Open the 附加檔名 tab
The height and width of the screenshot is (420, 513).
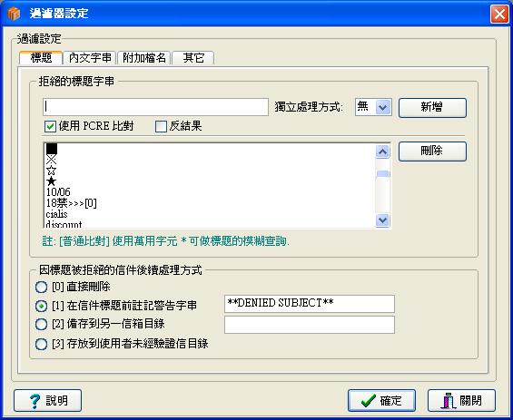coord(144,58)
